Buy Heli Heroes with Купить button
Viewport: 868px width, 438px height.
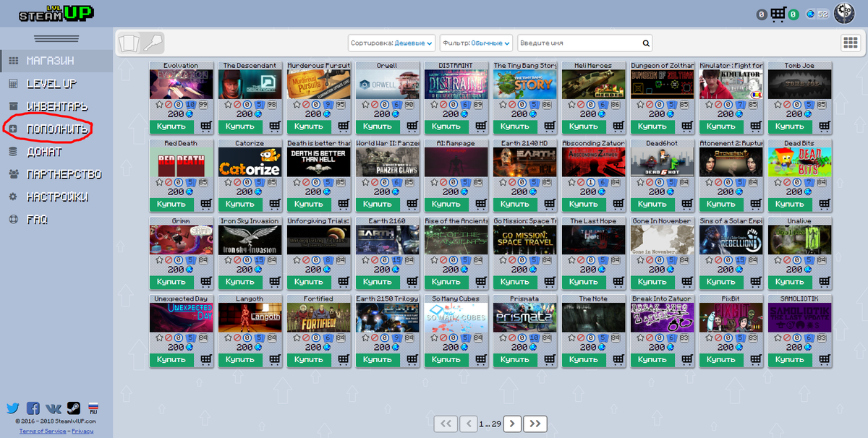[583, 126]
